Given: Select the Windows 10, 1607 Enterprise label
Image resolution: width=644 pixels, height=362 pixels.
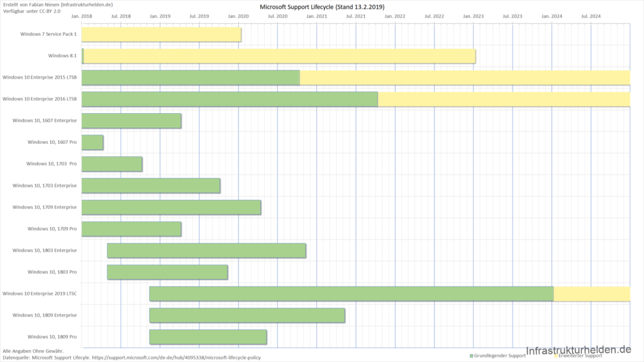Looking at the screenshot, I should (45, 121).
